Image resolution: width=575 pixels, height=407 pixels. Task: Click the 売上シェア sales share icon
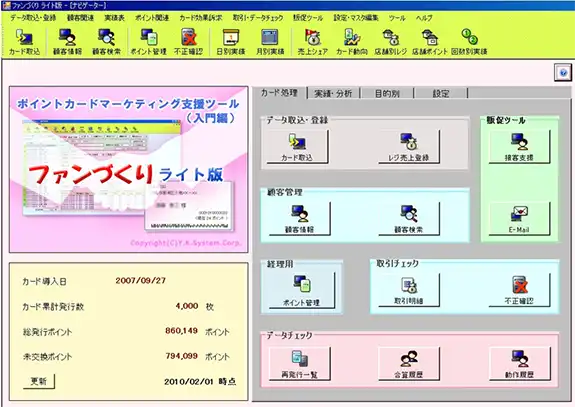[312, 42]
